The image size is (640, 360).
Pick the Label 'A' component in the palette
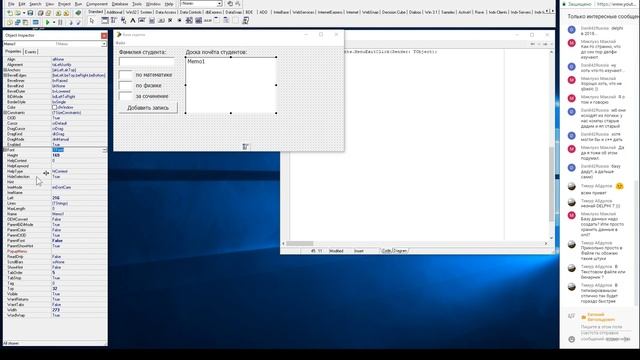[x=133, y=21]
